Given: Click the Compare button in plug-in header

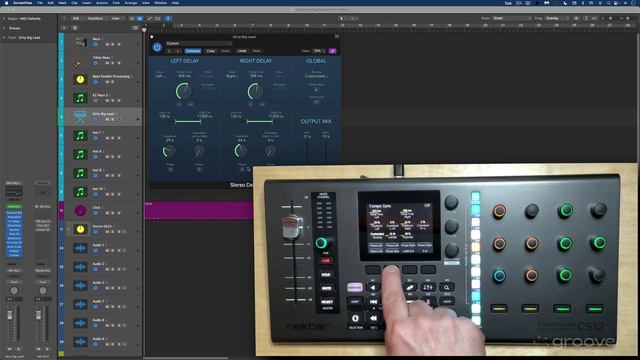Looking at the screenshot, I should click(193, 51).
